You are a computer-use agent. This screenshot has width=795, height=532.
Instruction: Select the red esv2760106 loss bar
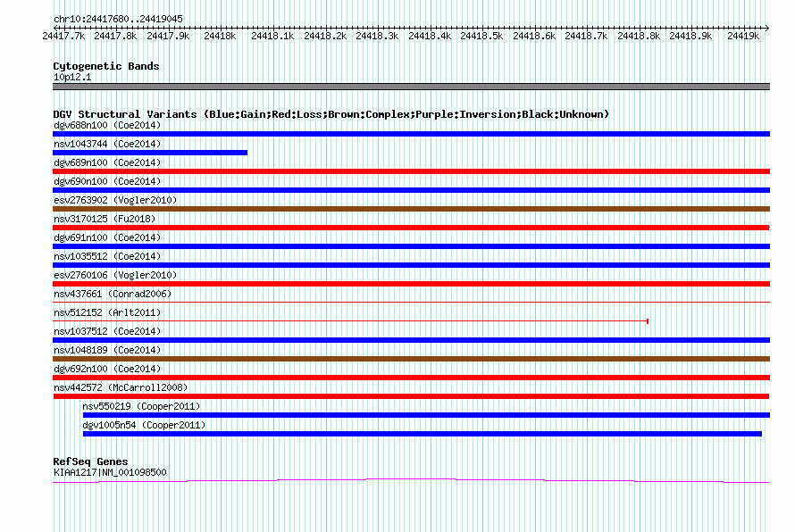(411, 284)
